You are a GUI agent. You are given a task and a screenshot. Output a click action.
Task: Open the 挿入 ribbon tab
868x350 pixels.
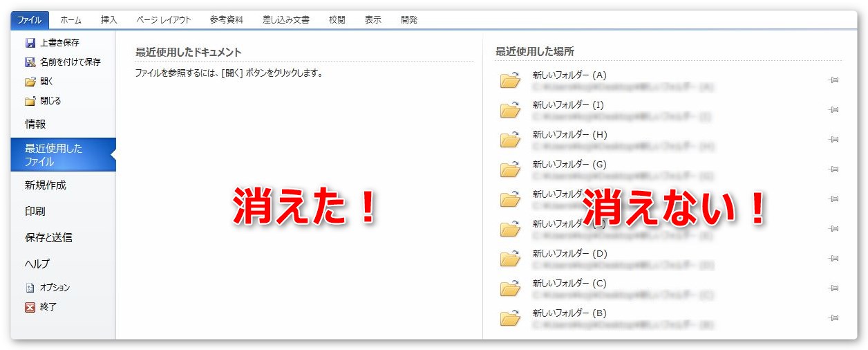coord(109,20)
